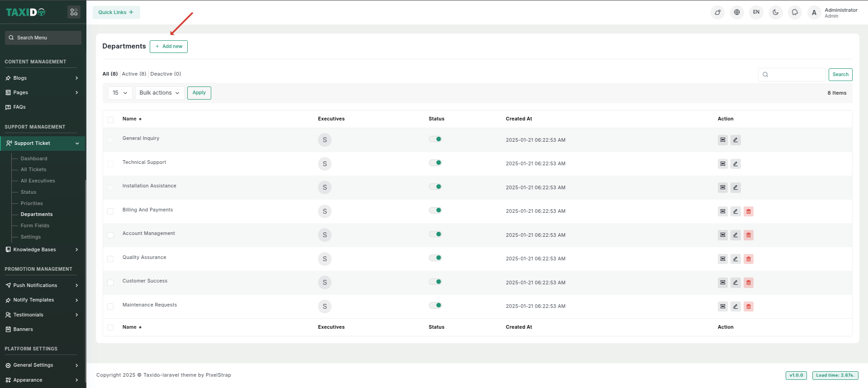Open the Bulk actions dropdown

coord(159,93)
